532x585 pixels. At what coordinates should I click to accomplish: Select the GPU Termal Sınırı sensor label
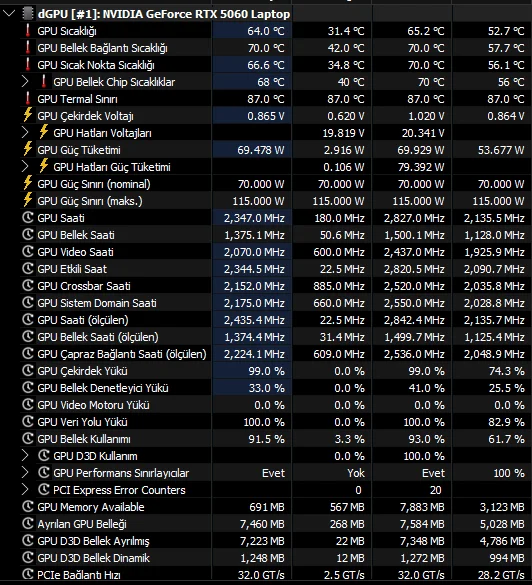click(x=77, y=99)
